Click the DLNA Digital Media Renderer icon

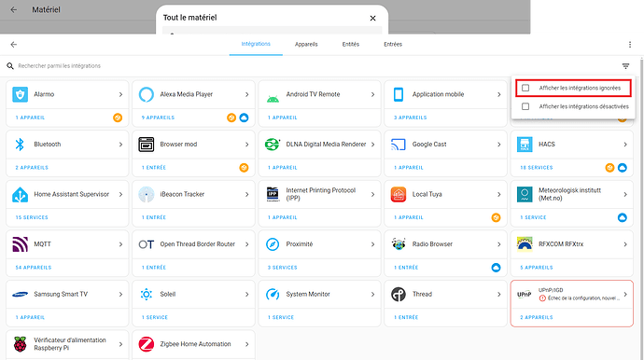tap(273, 145)
